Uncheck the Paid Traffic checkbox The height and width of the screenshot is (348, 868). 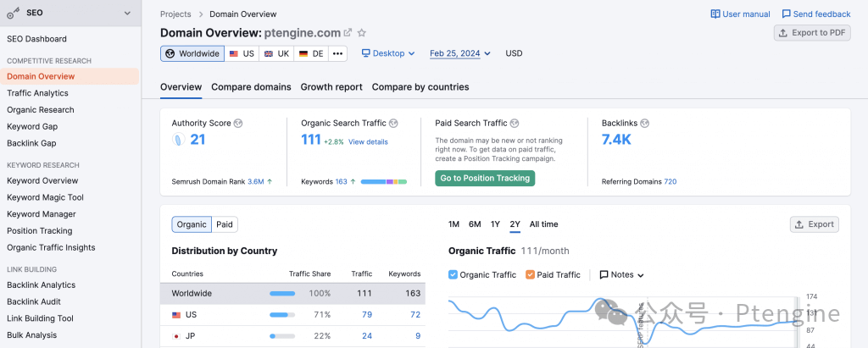pyautogui.click(x=530, y=275)
